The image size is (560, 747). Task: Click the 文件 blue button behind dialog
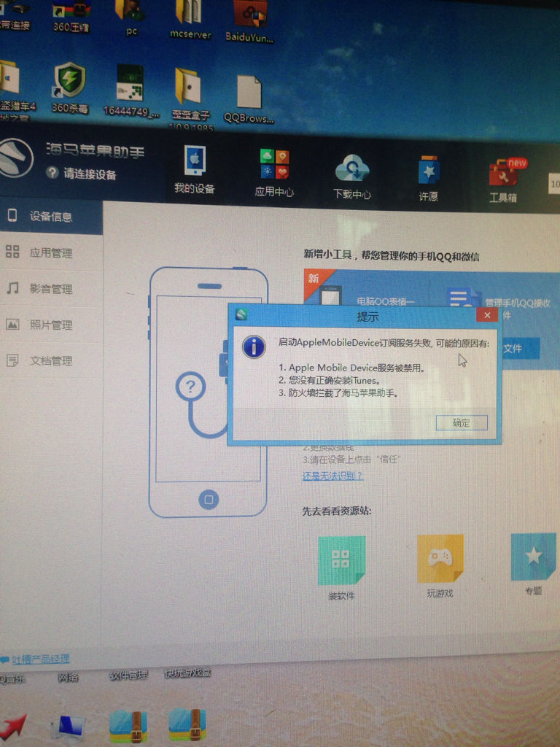click(x=520, y=349)
